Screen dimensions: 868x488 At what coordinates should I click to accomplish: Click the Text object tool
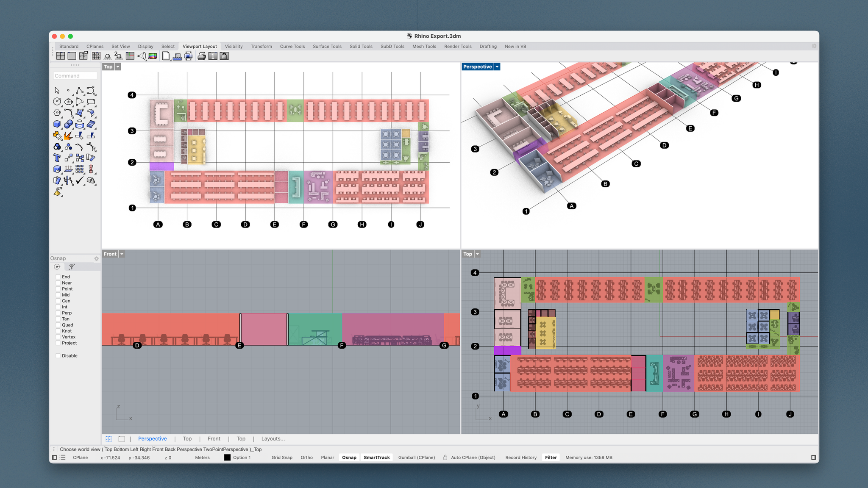[x=57, y=158]
